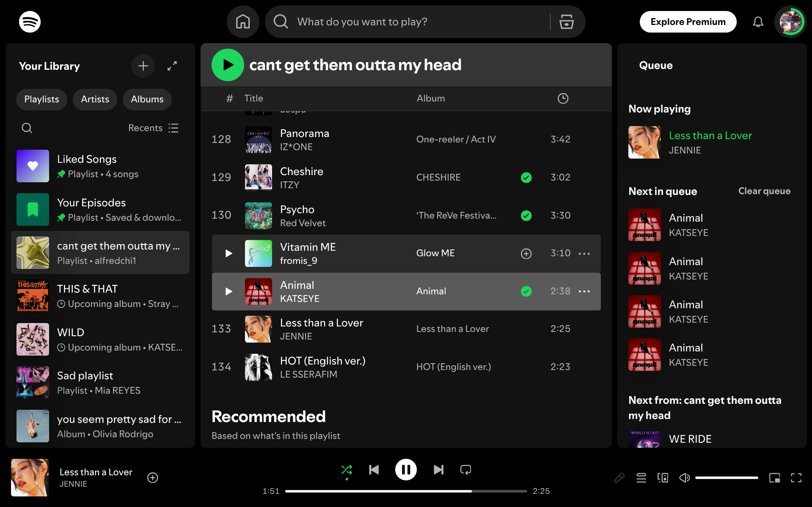Add Vitamin ME to Liked Songs
The height and width of the screenshot is (507, 812).
(526, 253)
